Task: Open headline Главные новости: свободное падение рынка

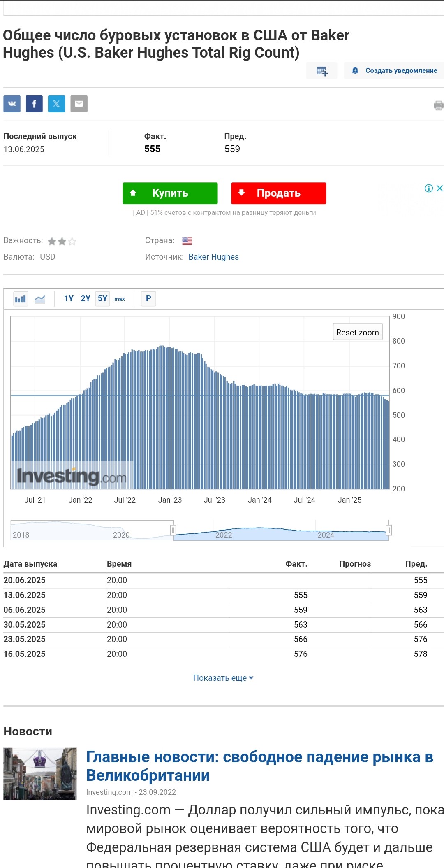Action: point(260,766)
